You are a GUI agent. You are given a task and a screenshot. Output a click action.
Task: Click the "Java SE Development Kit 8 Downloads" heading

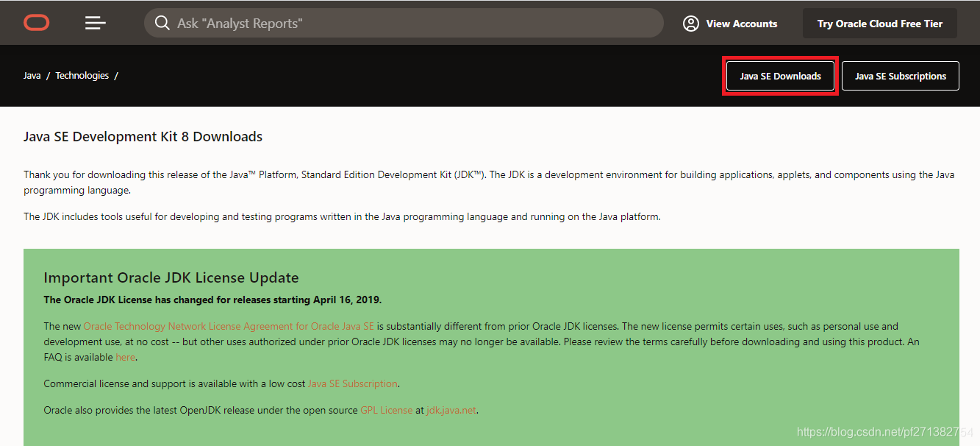pyautogui.click(x=143, y=136)
